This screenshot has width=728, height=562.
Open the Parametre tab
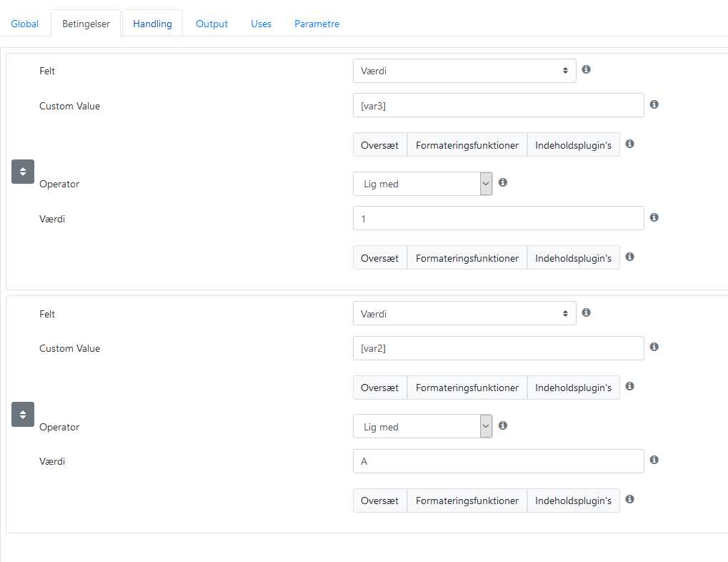[x=316, y=24]
